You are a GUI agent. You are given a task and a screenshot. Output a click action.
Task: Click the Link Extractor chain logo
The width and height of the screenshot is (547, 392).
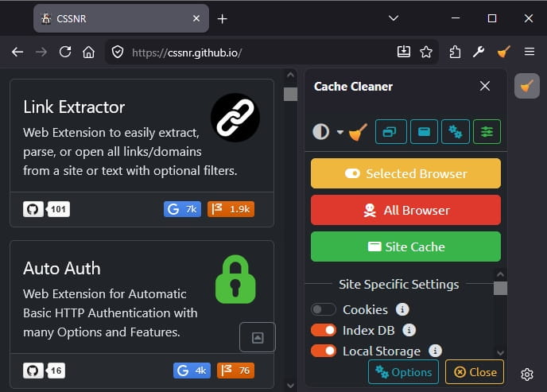point(235,118)
